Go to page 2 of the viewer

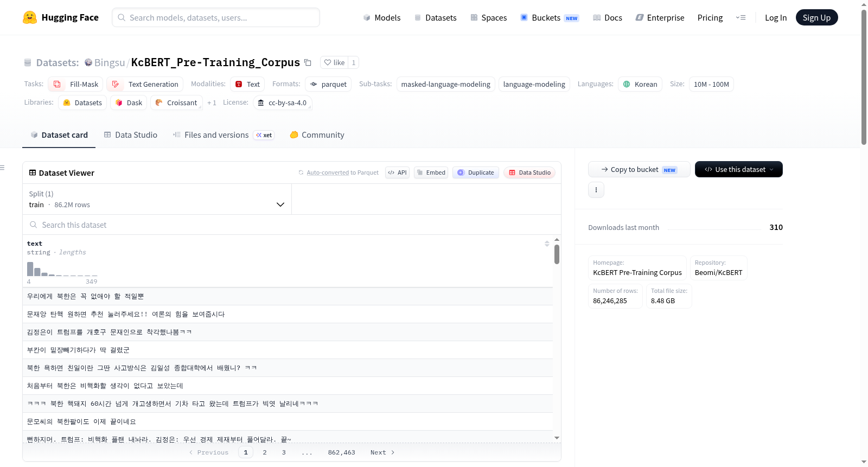(x=265, y=452)
